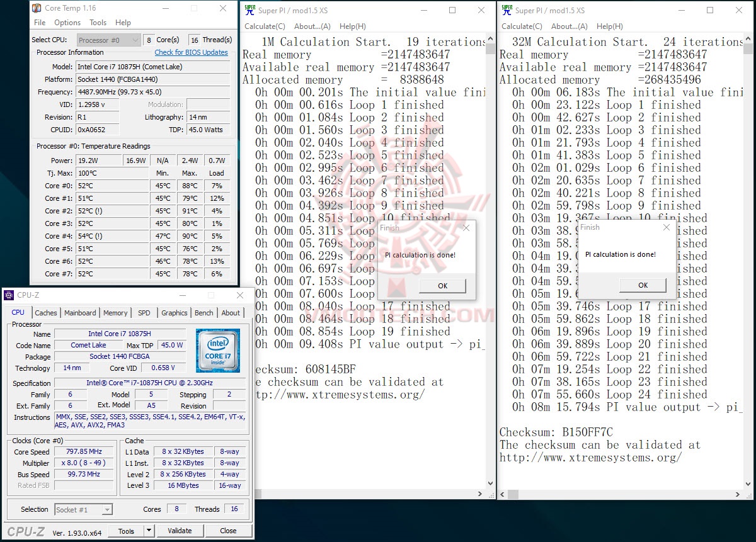This screenshot has width=756, height=542.
Task: Open Calculate(C) menu in the 32M Super PI window
Action: tap(522, 26)
